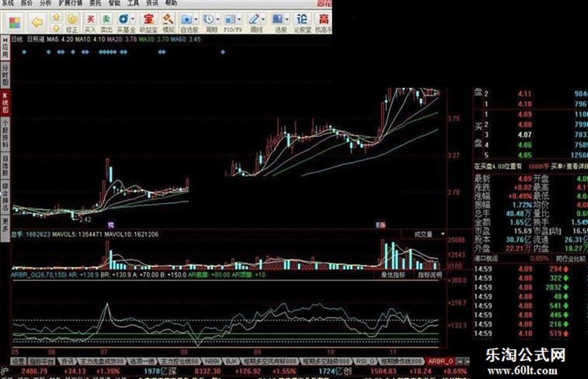Open the 个股资料 sidebar tab

5,134
